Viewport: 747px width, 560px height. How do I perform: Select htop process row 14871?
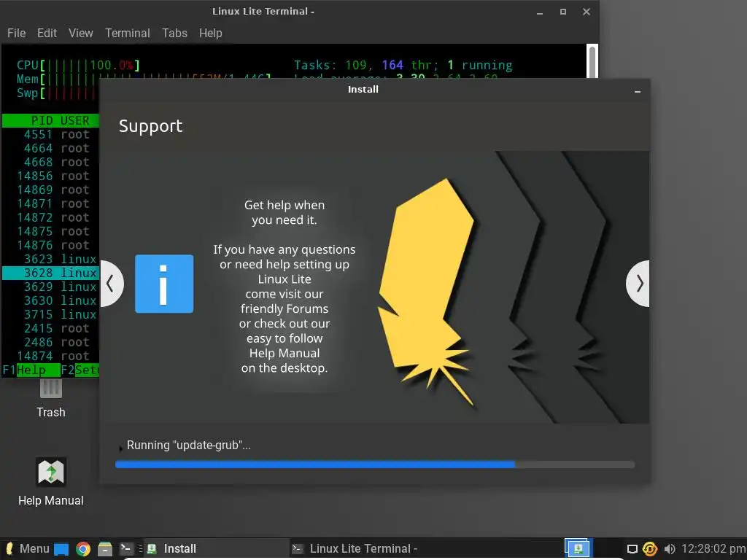pyautogui.click(x=50, y=203)
